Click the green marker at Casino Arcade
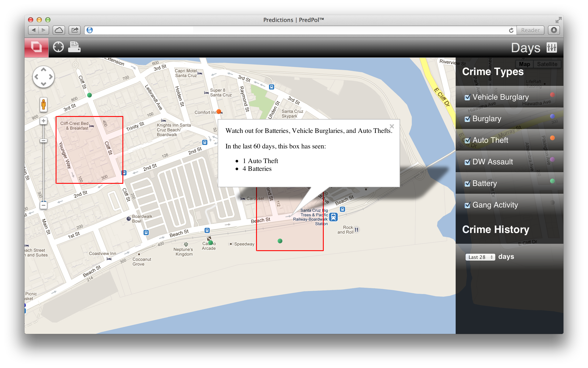Viewport: 588px width, 368px height. 211,243
